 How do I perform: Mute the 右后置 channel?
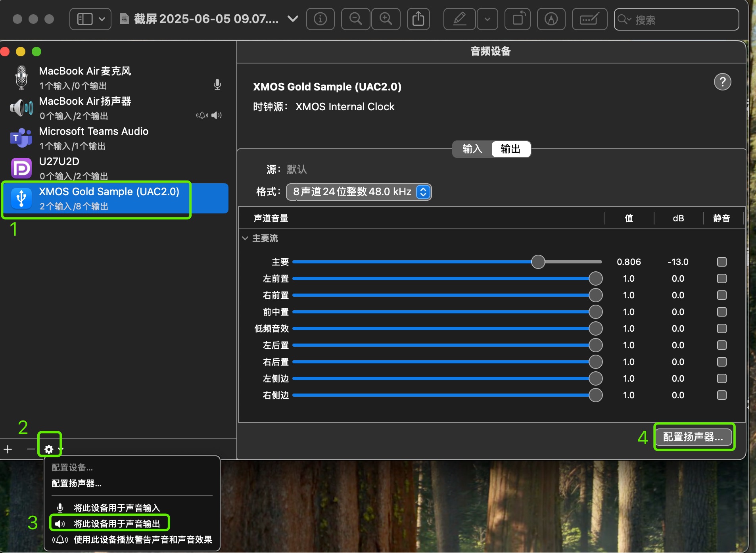pyautogui.click(x=722, y=362)
